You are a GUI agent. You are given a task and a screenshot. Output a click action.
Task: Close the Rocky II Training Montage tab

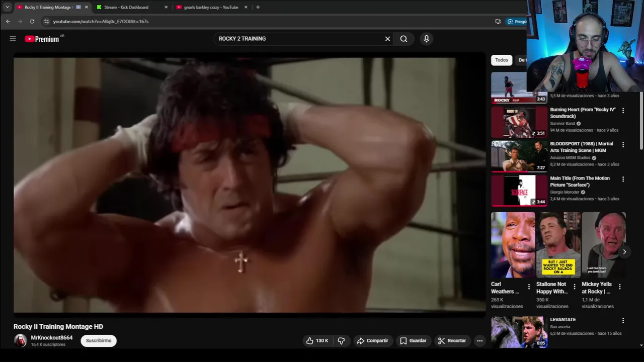[x=87, y=8]
